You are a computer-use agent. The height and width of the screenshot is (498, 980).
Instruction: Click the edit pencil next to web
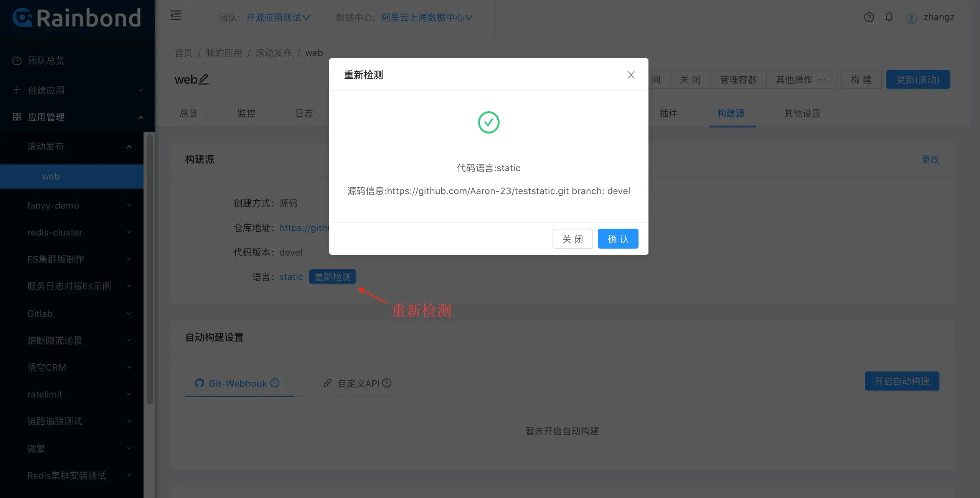[204, 79]
